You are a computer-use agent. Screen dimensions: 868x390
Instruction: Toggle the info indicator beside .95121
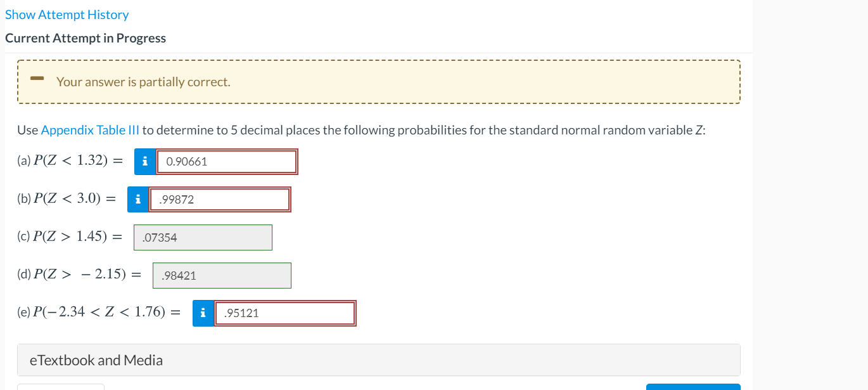point(202,313)
